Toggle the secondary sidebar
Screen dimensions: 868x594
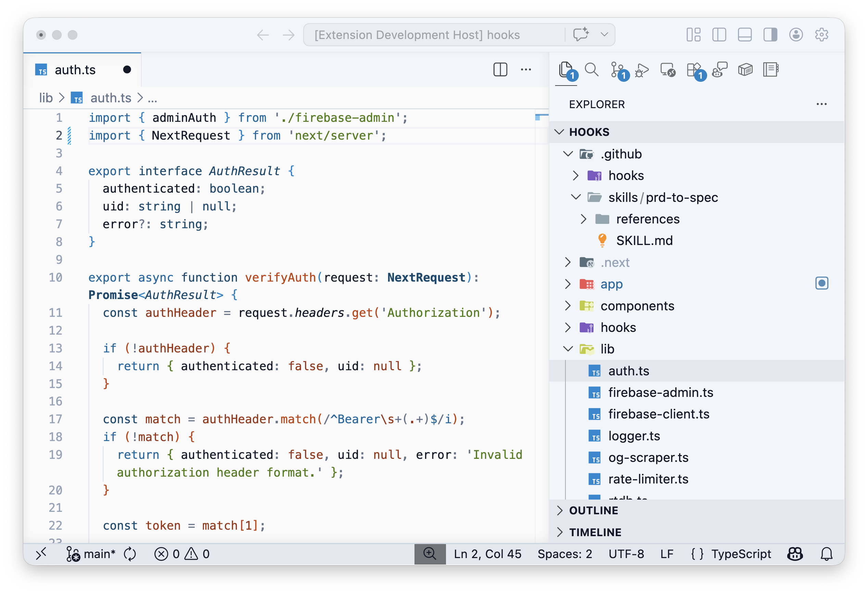click(770, 35)
